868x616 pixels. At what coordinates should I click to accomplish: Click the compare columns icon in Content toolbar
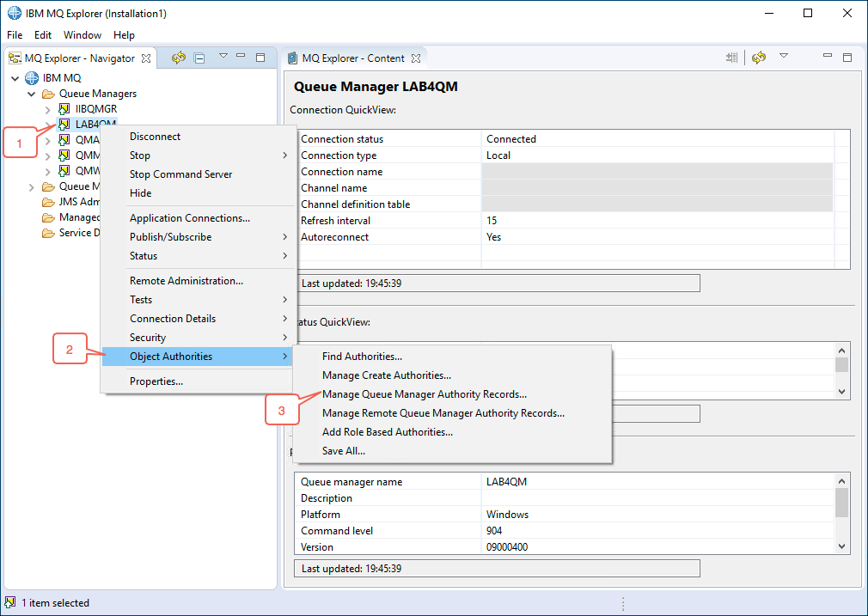[732, 58]
